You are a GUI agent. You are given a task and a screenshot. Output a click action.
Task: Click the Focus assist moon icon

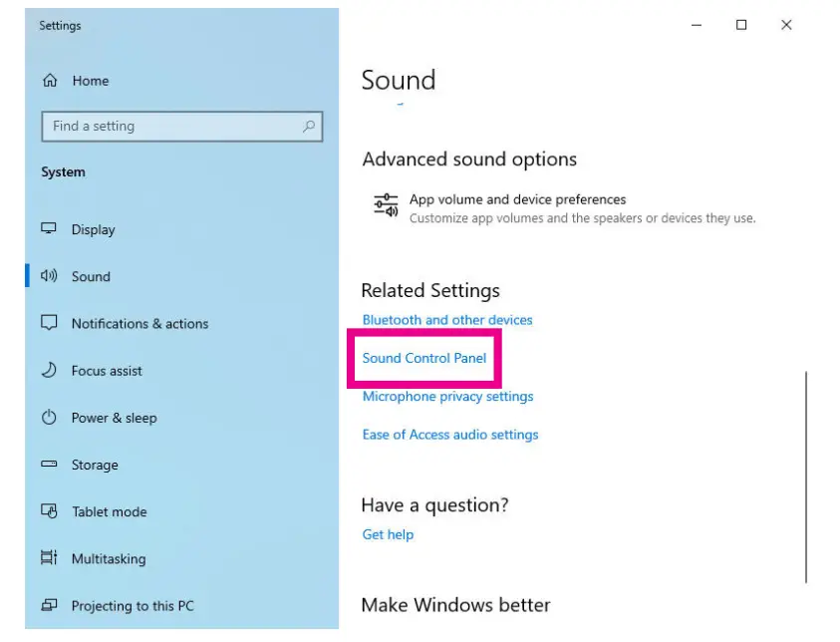pos(49,370)
